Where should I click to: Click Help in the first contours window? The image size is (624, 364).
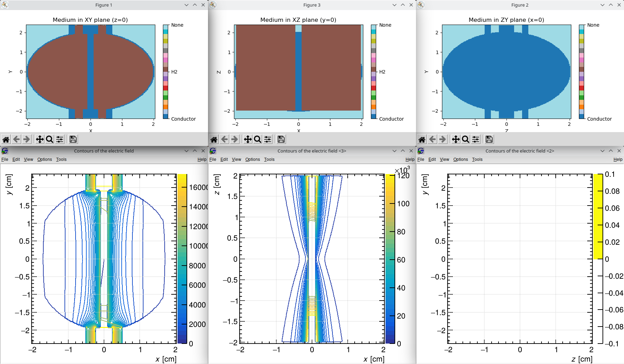point(202,159)
